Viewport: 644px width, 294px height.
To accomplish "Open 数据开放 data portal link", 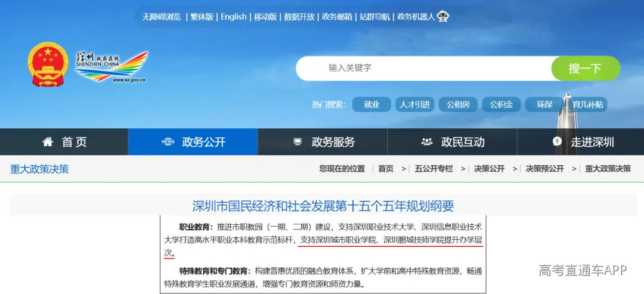I will click(x=299, y=17).
